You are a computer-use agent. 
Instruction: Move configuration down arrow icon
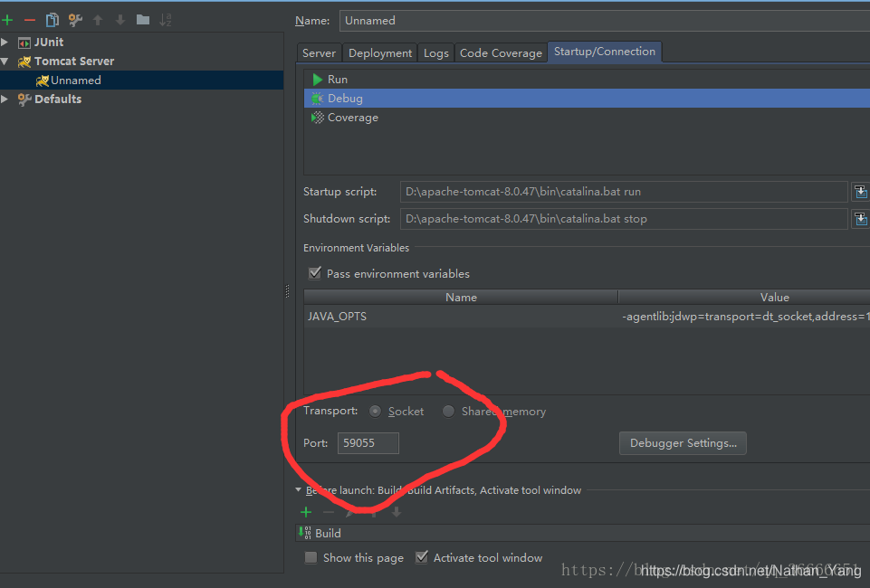pyautogui.click(x=120, y=21)
